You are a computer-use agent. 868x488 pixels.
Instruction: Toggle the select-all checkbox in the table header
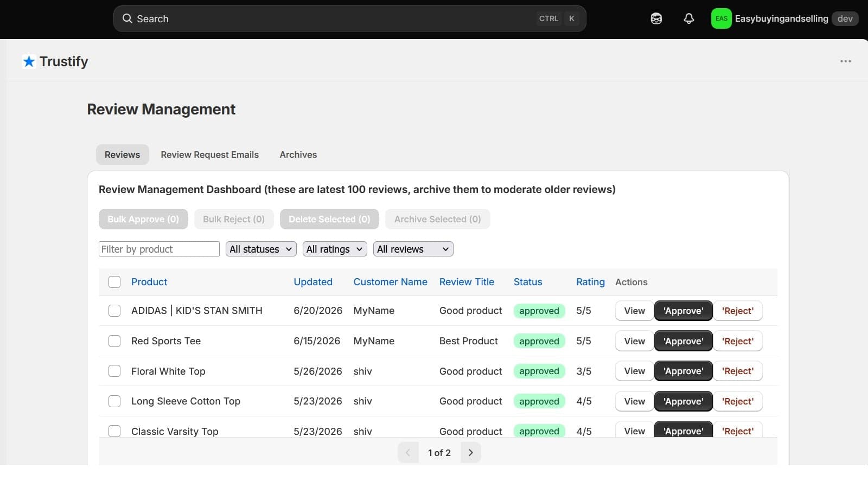click(x=114, y=282)
